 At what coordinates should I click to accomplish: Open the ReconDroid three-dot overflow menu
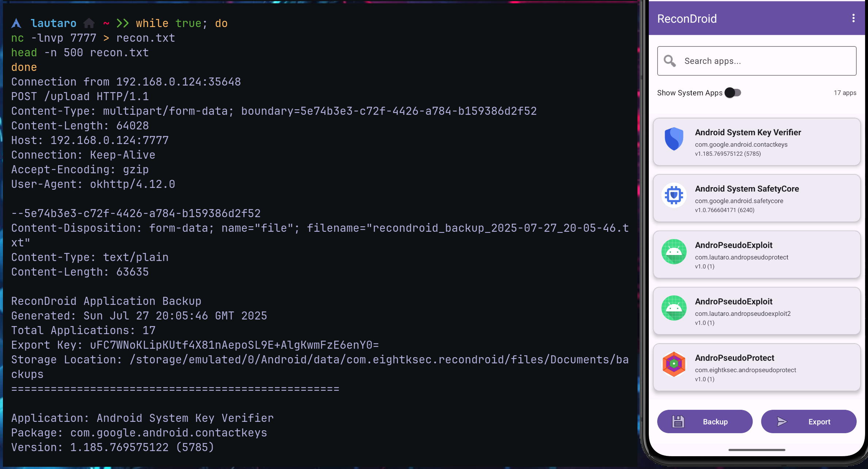pos(853,18)
